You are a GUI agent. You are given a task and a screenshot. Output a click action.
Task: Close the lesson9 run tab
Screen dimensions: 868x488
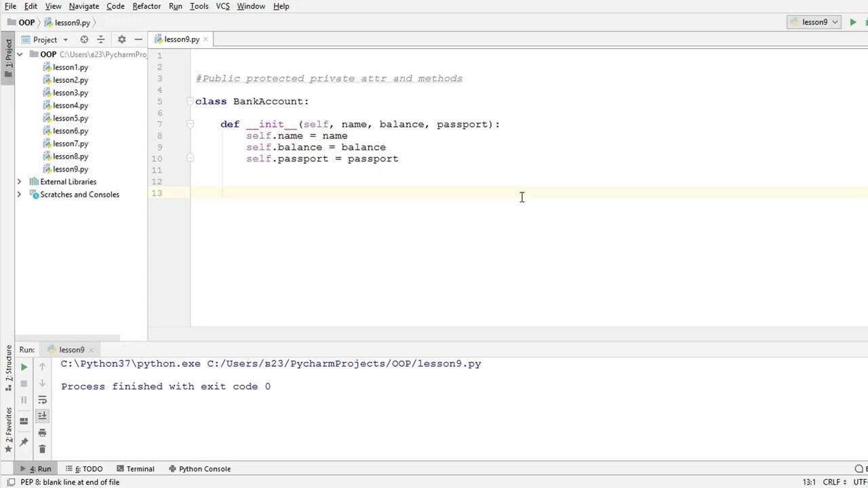click(x=92, y=350)
